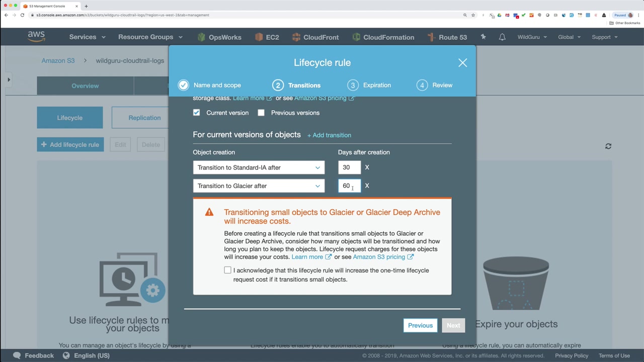The height and width of the screenshot is (362, 644).
Task: Click the blue grid extension icon
Action: tap(588, 15)
